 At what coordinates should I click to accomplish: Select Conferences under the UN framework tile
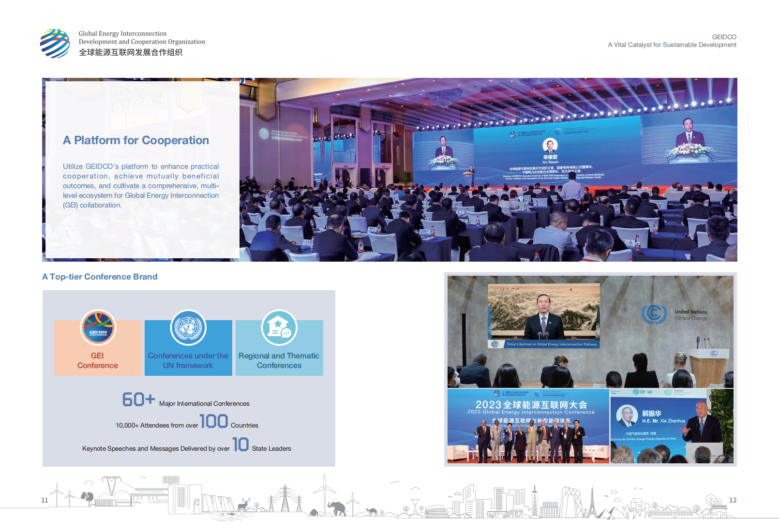[x=188, y=360]
